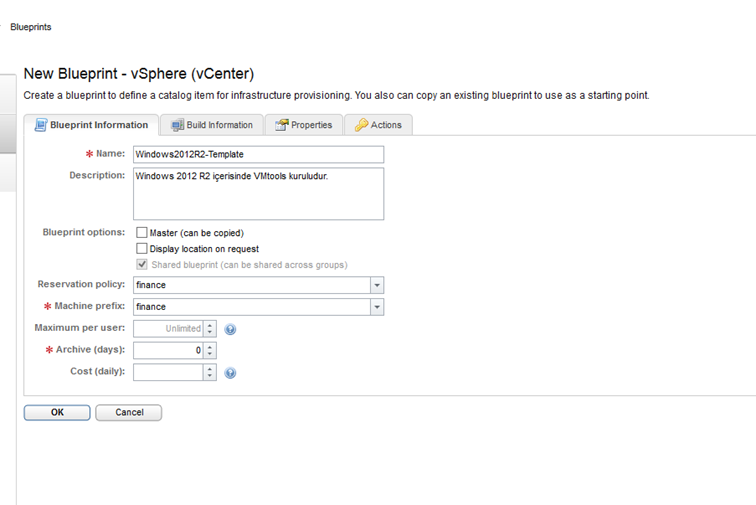Click the New Blueprint - vSphere (vCenter) heading

139,74
